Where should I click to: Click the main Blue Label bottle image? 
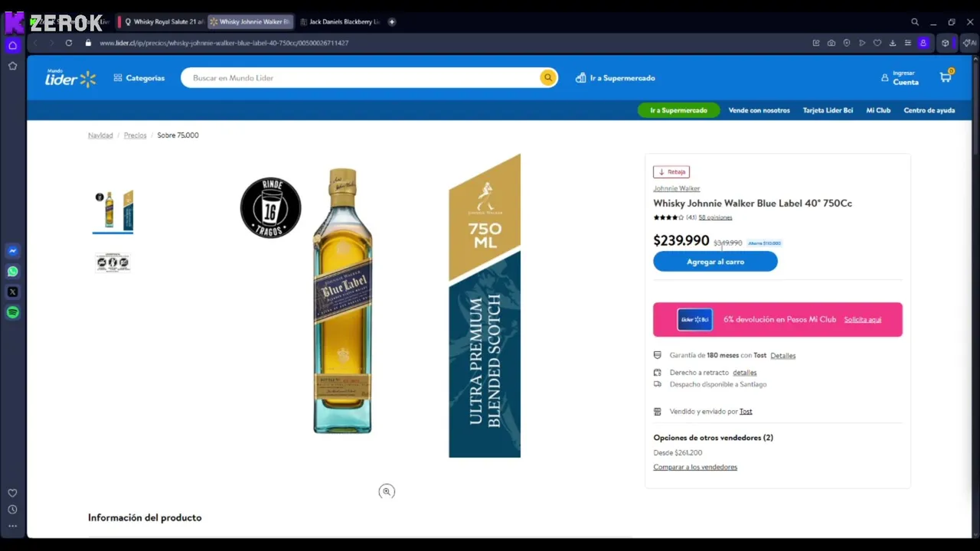pyautogui.click(x=342, y=302)
